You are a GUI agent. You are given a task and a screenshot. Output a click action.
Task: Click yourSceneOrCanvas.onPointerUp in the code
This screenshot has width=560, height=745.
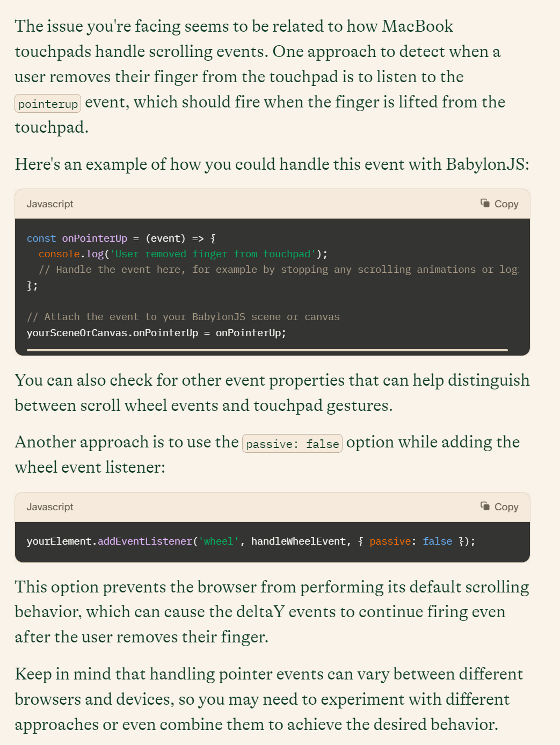click(112, 333)
